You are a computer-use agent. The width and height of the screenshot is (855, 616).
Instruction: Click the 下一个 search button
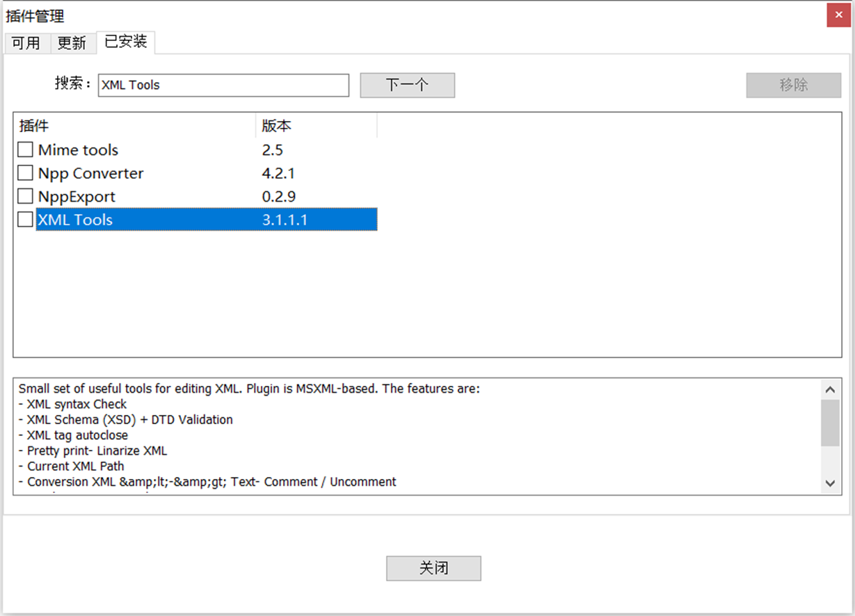[x=407, y=86]
